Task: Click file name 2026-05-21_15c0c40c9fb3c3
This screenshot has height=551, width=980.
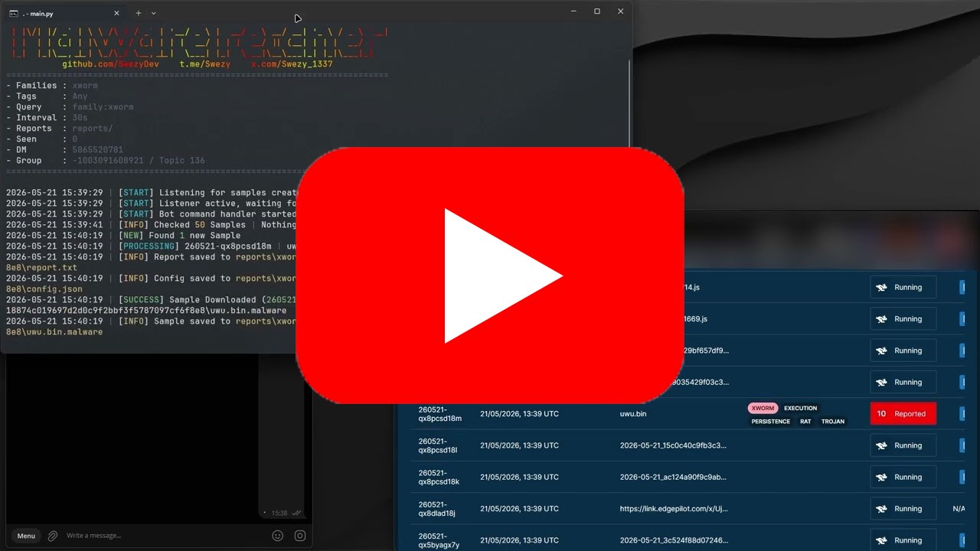Action: 673,445
